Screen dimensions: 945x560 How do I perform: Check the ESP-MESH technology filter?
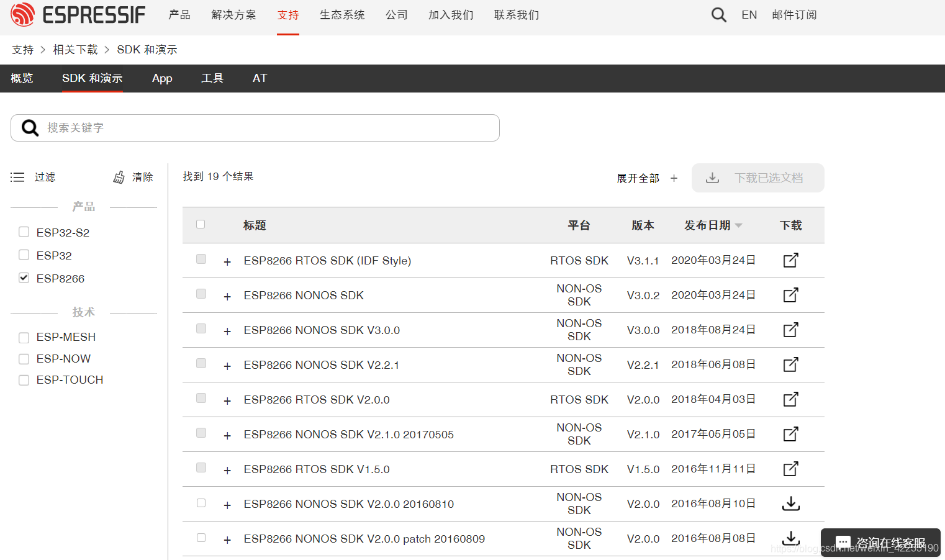tap(24, 337)
